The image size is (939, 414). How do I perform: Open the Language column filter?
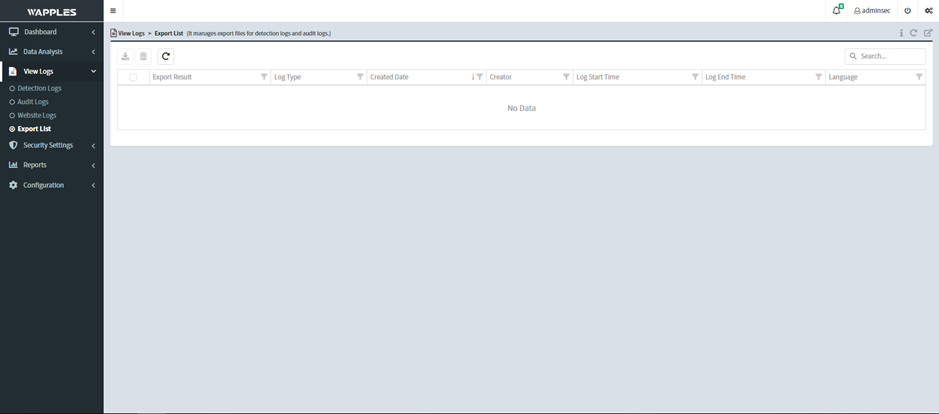(x=919, y=77)
